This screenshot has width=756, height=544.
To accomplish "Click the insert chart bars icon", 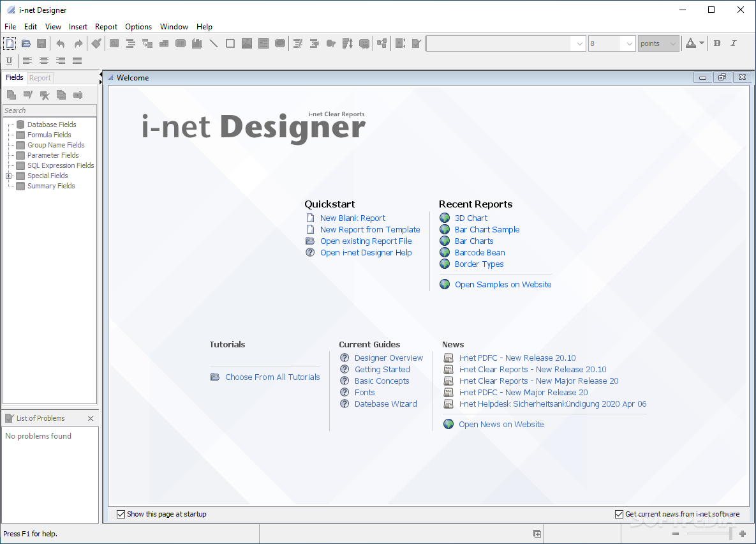I will 196,43.
